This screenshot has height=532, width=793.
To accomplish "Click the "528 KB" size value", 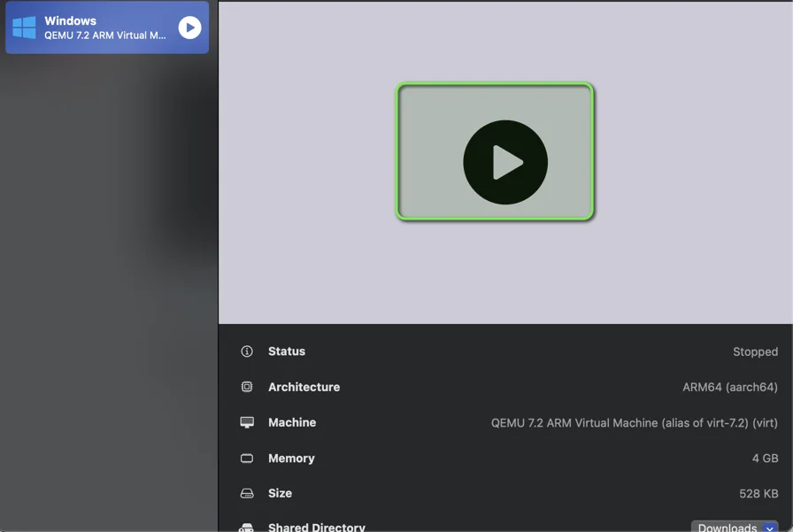I will pyautogui.click(x=758, y=494).
